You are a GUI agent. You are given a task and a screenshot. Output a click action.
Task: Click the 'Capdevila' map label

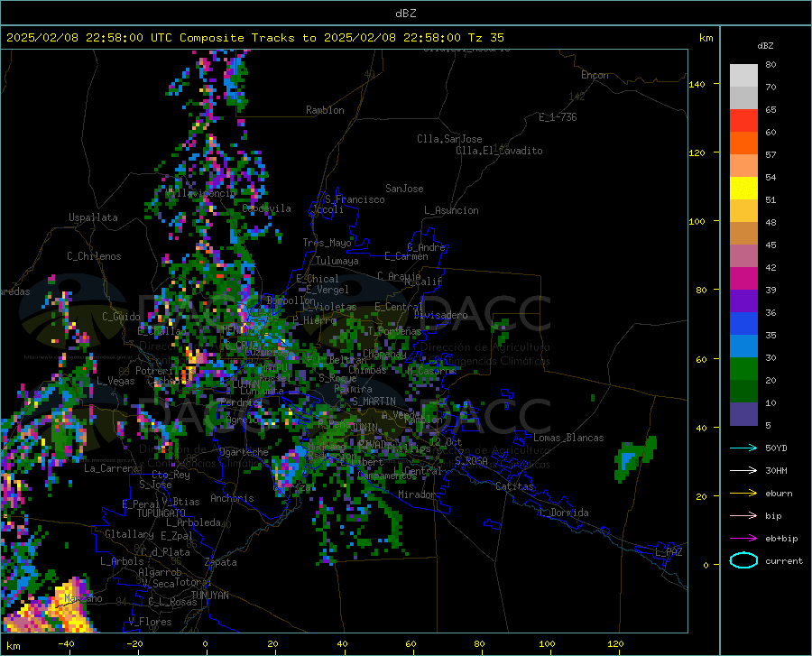(266, 208)
